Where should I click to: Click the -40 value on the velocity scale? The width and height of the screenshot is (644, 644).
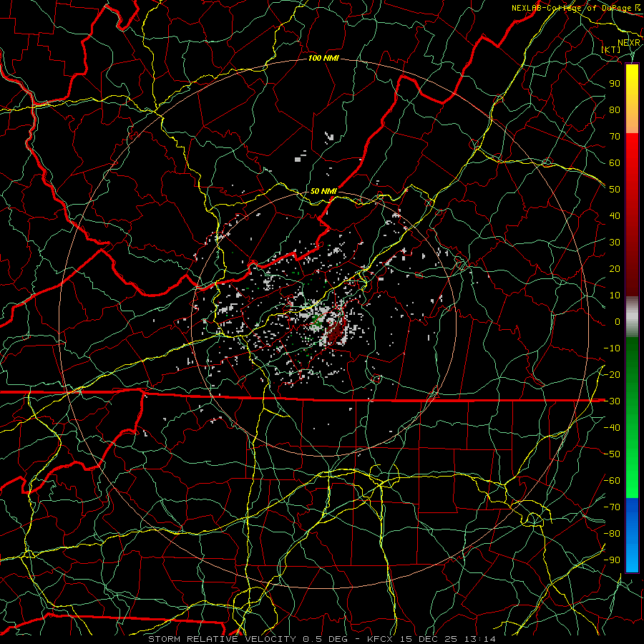(x=612, y=428)
